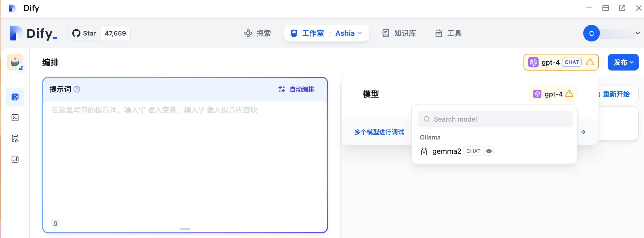This screenshot has width=644, height=238.
Task: Toggle the prompt help tooltip icon
Action: 77,89
